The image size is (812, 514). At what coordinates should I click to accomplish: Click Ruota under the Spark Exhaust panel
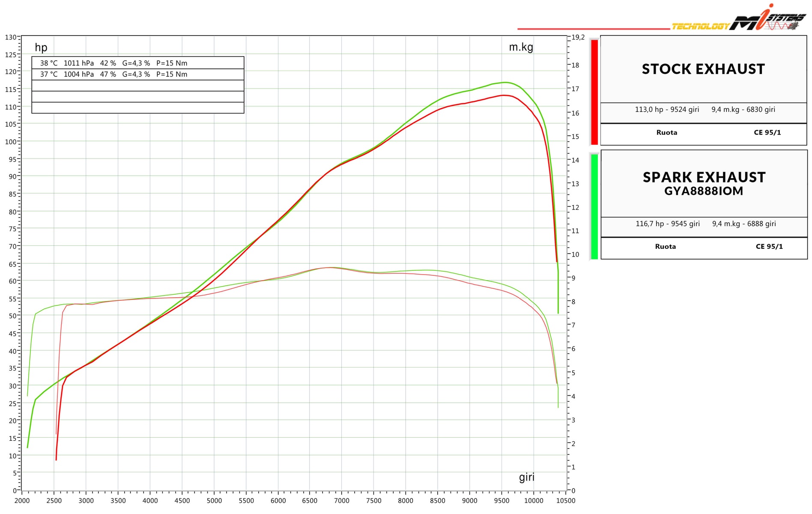(x=665, y=247)
